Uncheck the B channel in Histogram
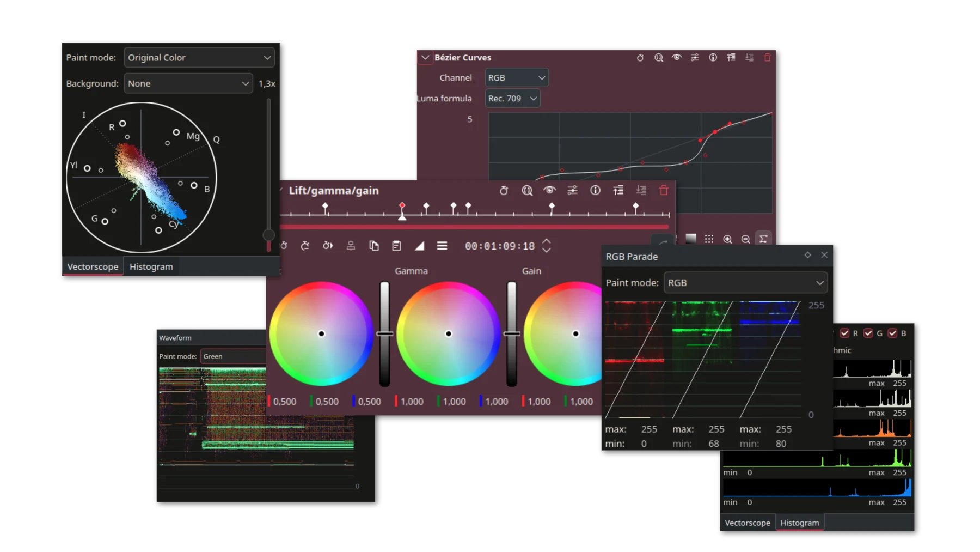This screenshot has height=552, width=980. [x=892, y=333]
